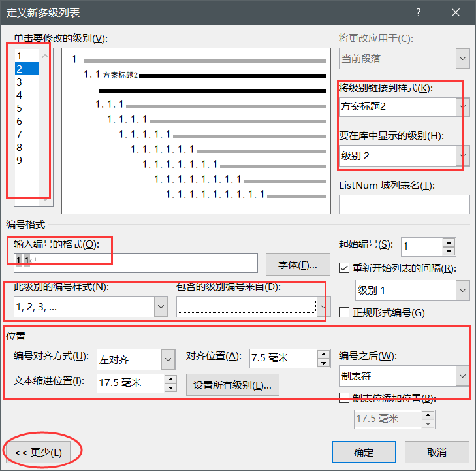Expand the level shown in gallery dropdown
The image size is (476, 471).
[x=463, y=155]
